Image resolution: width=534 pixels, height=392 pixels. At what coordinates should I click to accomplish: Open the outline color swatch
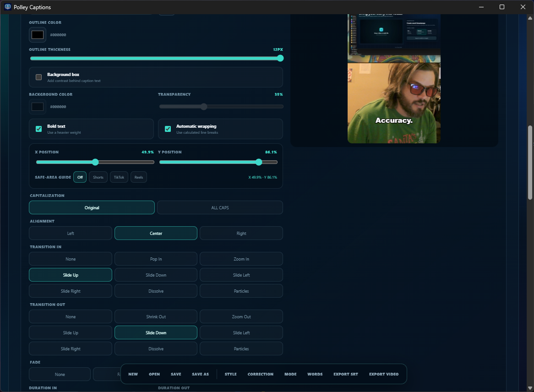(x=38, y=35)
